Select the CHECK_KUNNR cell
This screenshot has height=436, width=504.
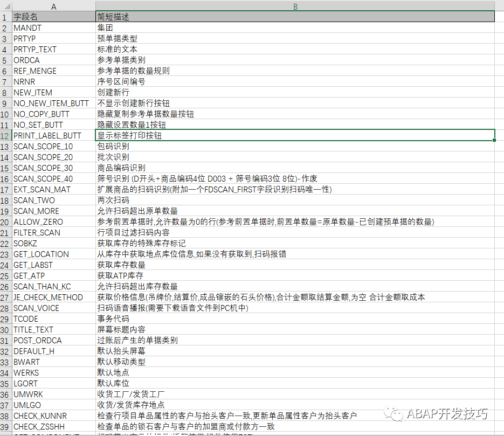coord(54,416)
